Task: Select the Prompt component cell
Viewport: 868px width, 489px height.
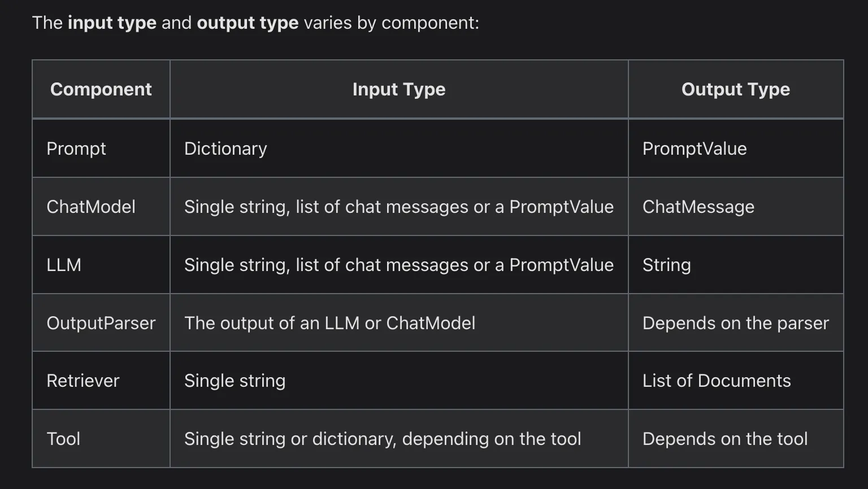Action: point(76,149)
